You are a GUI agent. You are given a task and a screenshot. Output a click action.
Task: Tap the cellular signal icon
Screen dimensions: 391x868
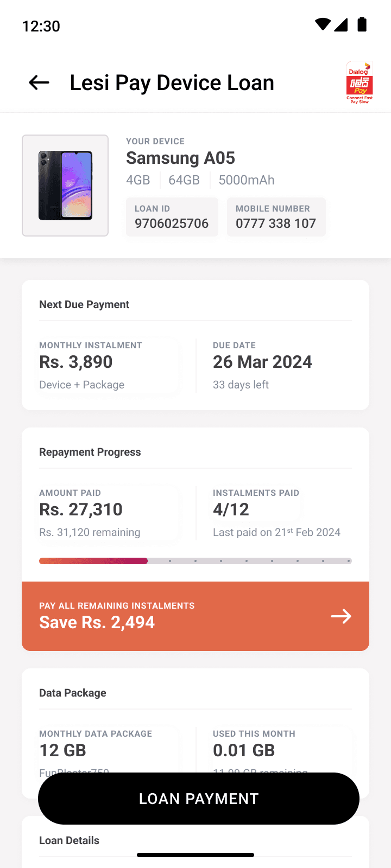click(341, 24)
